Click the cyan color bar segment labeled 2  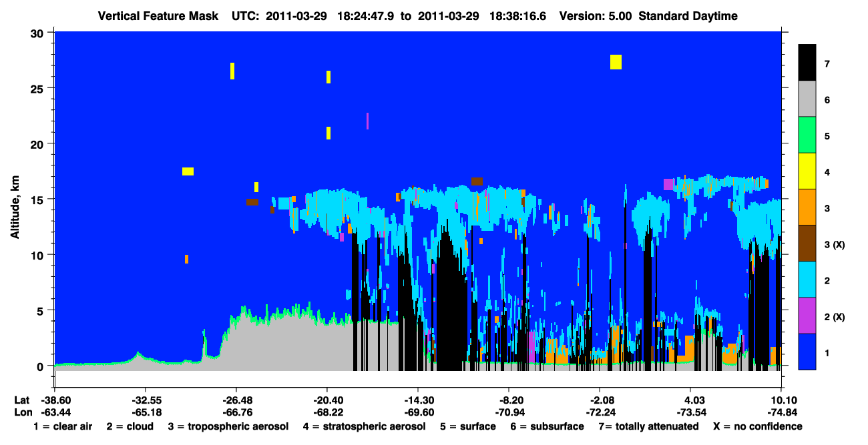click(807, 279)
